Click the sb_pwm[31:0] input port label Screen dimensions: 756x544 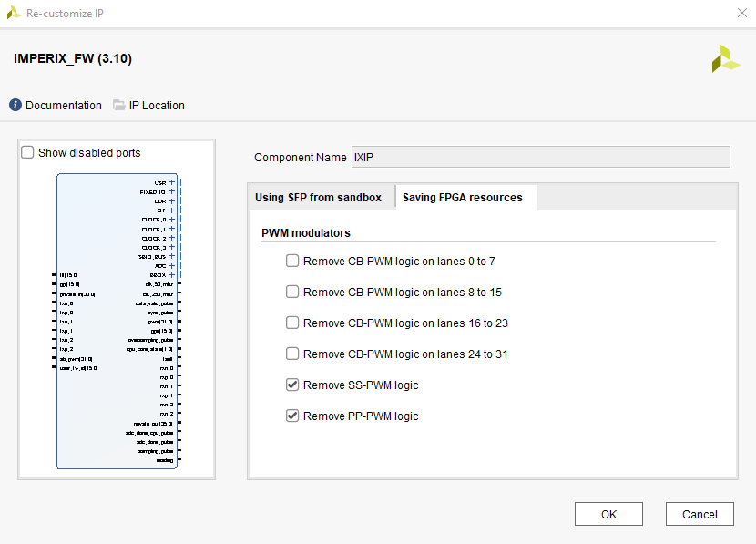76,359
